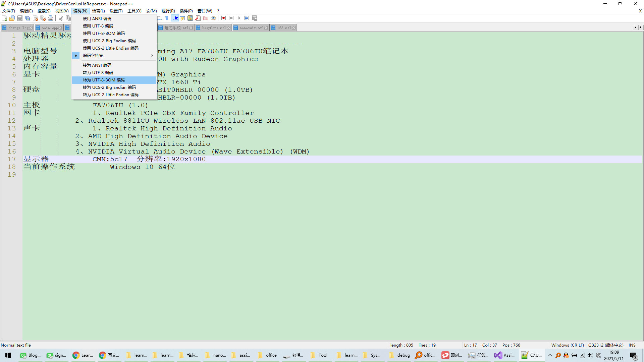644x362 pixels.
Task: Start macro recording with red record icon
Action: coord(223,18)
